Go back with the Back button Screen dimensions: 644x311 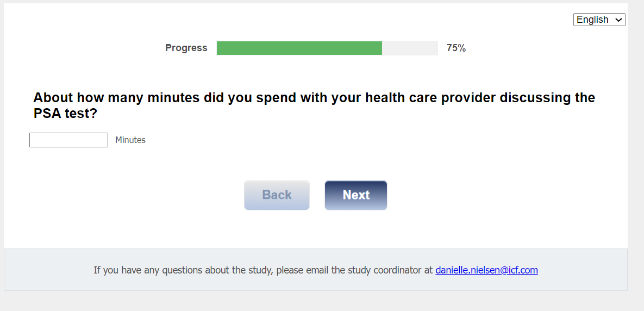click(277, 195)
